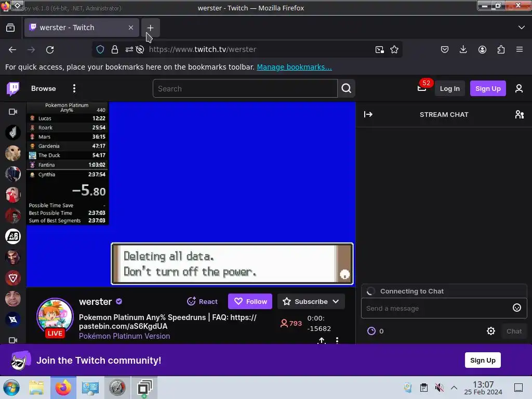Click the permissions icon in address bar
Viewport: 532px width, 399px height.
129,49
